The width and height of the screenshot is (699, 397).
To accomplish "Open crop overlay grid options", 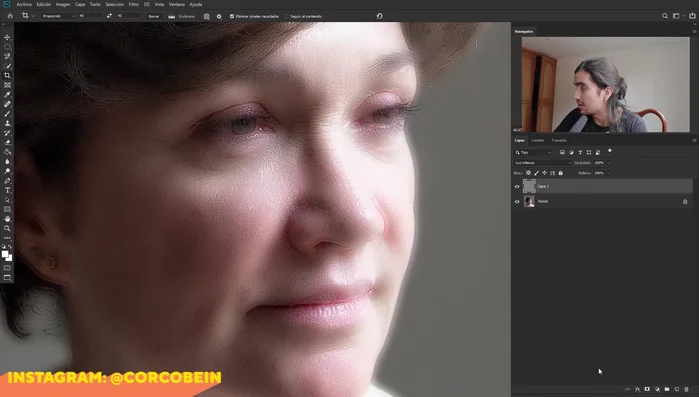I will 206,16.
